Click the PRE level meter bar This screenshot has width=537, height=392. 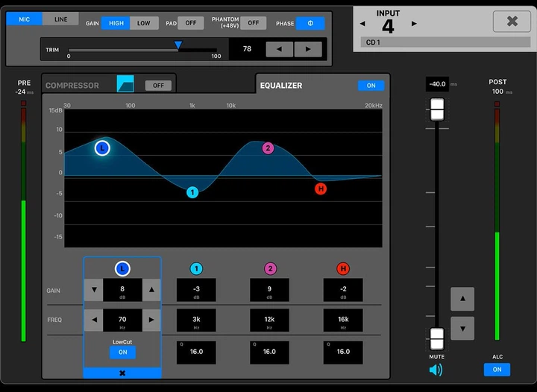[23, 221]
